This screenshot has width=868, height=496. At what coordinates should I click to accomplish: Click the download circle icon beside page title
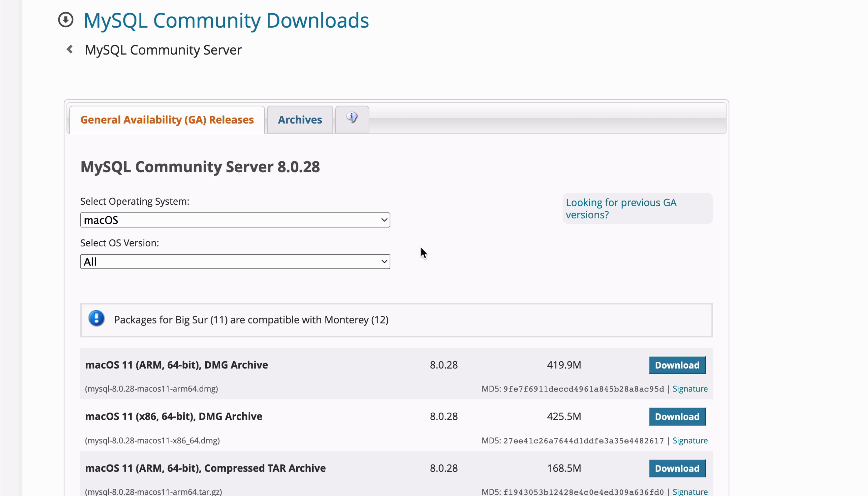pos(65,20)
